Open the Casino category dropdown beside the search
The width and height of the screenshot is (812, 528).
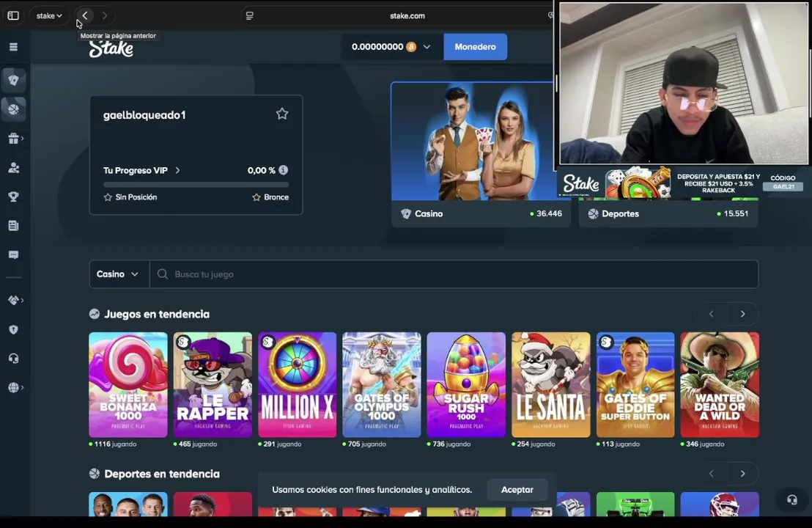pyautogui.click(x=119, y=274)
